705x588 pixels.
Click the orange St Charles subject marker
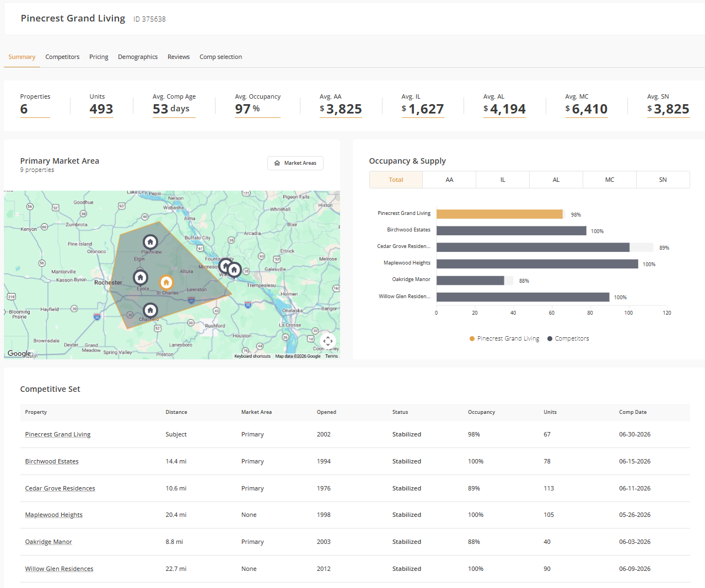[166, 282]
